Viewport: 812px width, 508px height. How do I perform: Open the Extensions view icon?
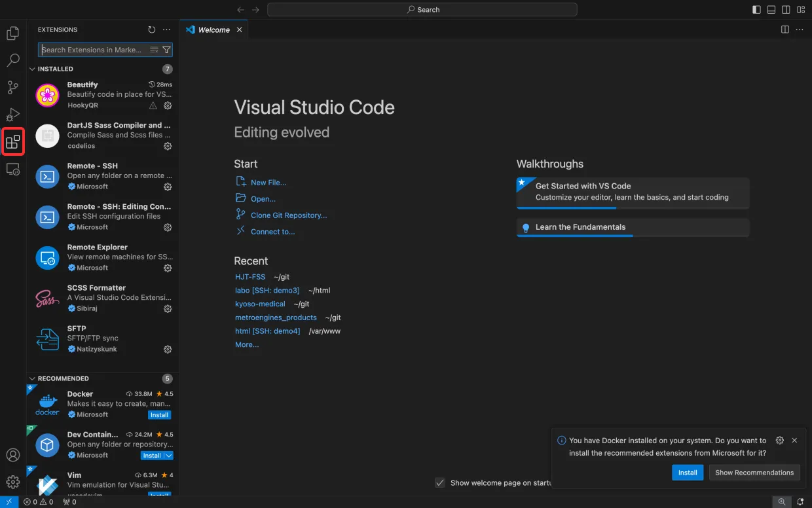pos(13,141)
